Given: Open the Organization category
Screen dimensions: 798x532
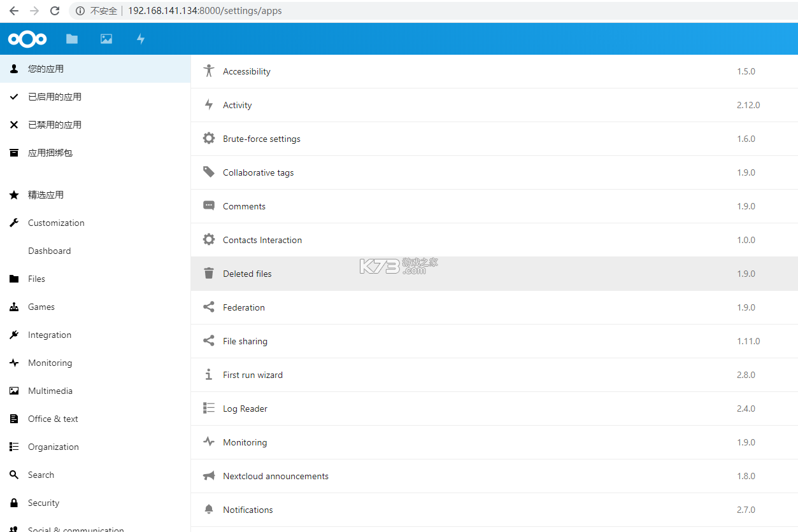Looking at the screenshot, I should click(96, 447).
